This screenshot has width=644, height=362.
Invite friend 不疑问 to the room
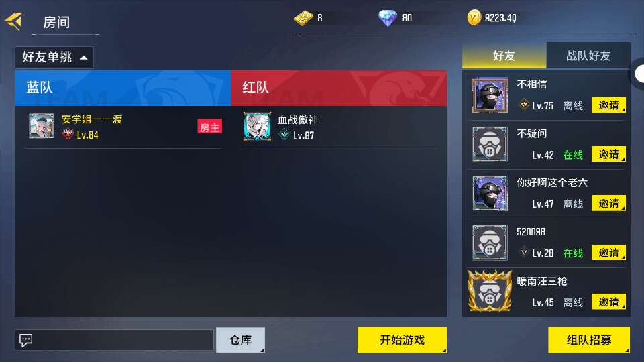point(608,154)
